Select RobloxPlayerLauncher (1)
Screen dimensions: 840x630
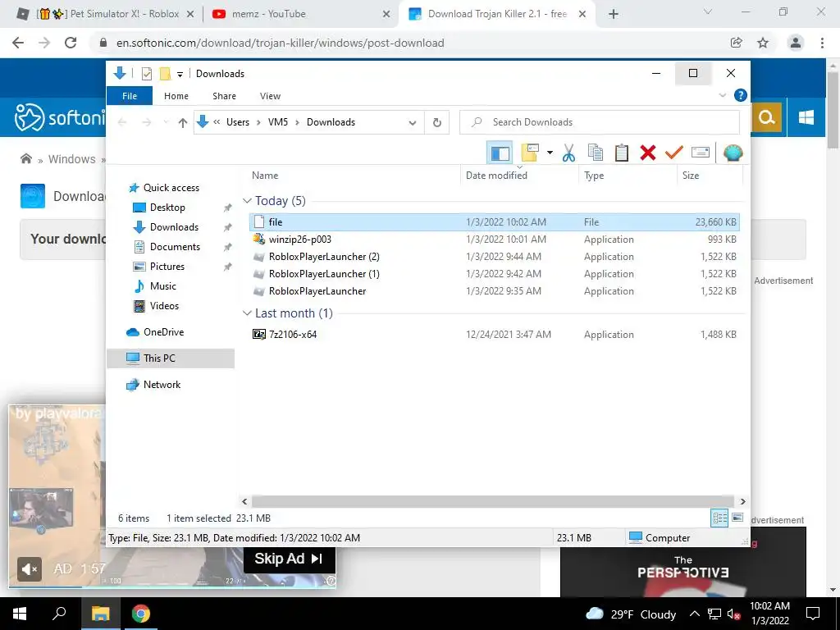(495, 274)
